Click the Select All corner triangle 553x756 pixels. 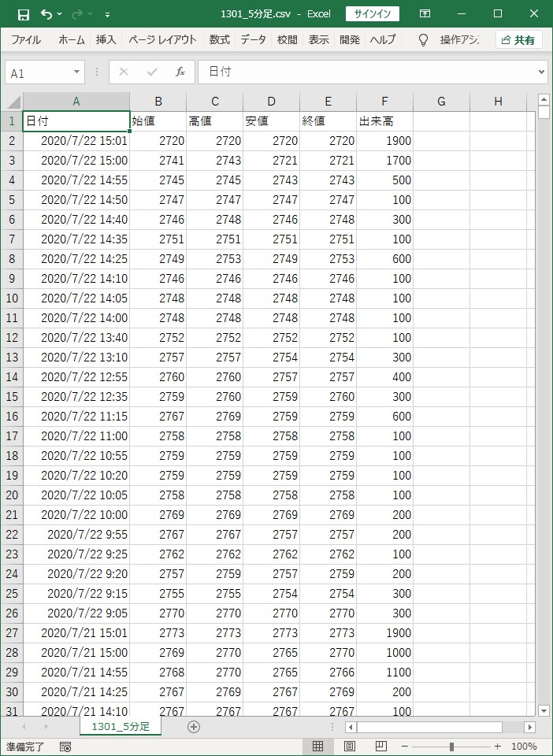(12, 102)
